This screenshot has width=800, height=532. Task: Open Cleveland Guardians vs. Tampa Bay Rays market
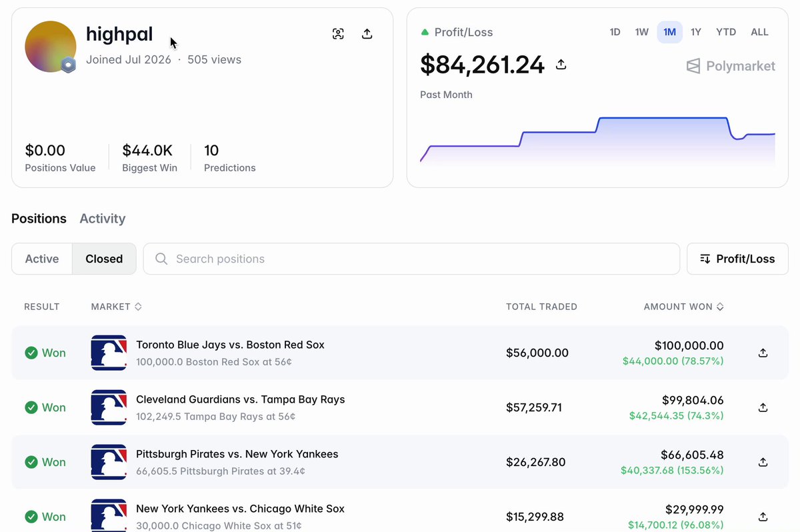pos(241,399)
